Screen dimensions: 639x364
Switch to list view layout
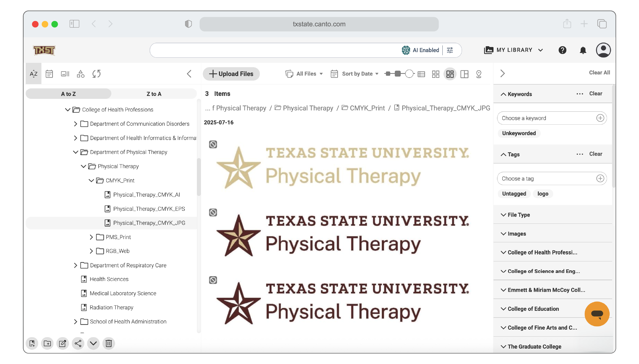(421, 74)
